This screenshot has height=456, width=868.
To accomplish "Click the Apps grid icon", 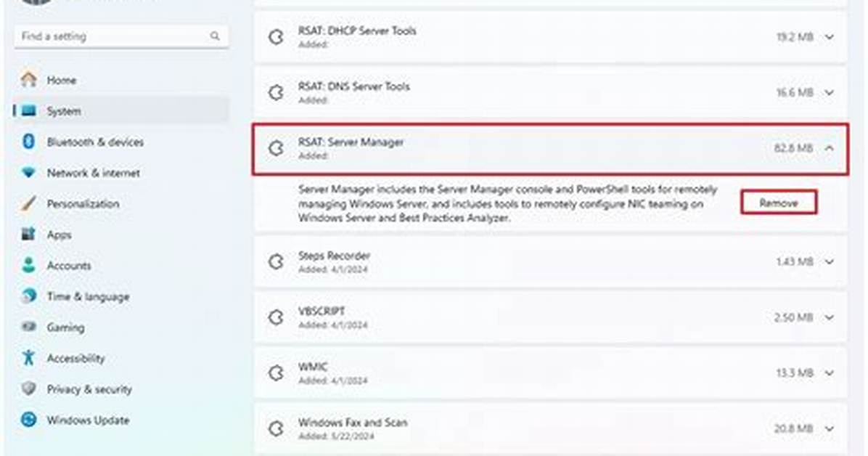I will pos(29,235).
